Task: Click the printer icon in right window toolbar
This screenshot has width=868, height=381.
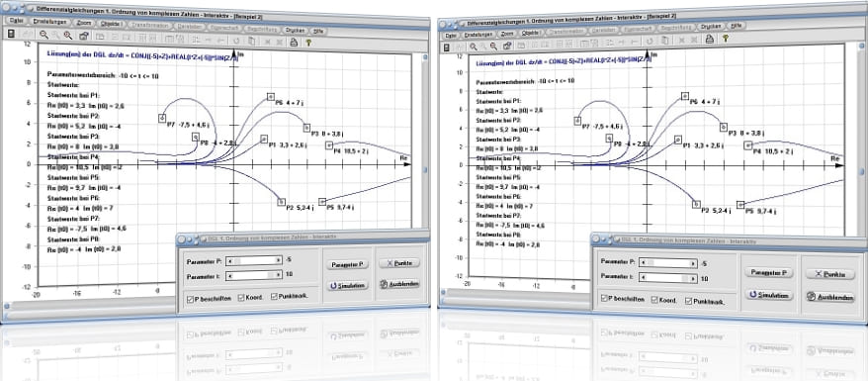Action: [x=709, y=39]
